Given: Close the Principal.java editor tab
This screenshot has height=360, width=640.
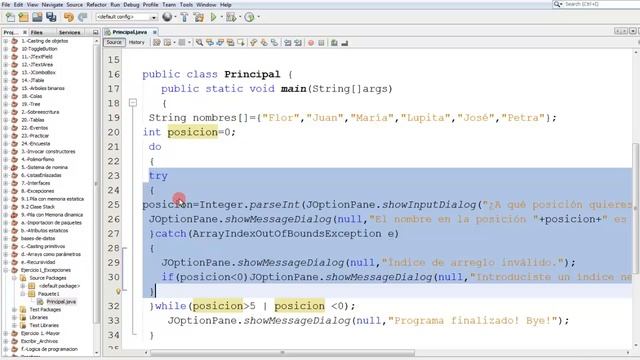Looking at the screenshot, I should (x=155, y=32).
